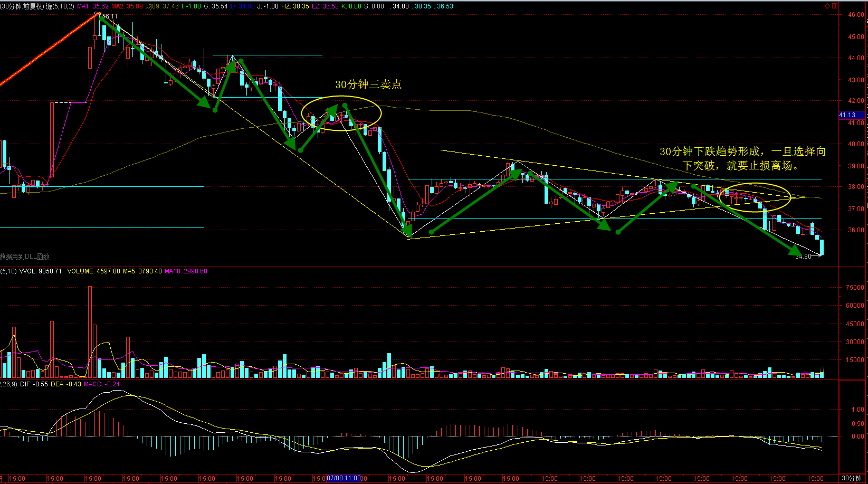Image resolution: width=868 pixels, height=484 pixels.
Task: Click the red diamond icon above price axis
Action: pos(828,6)
